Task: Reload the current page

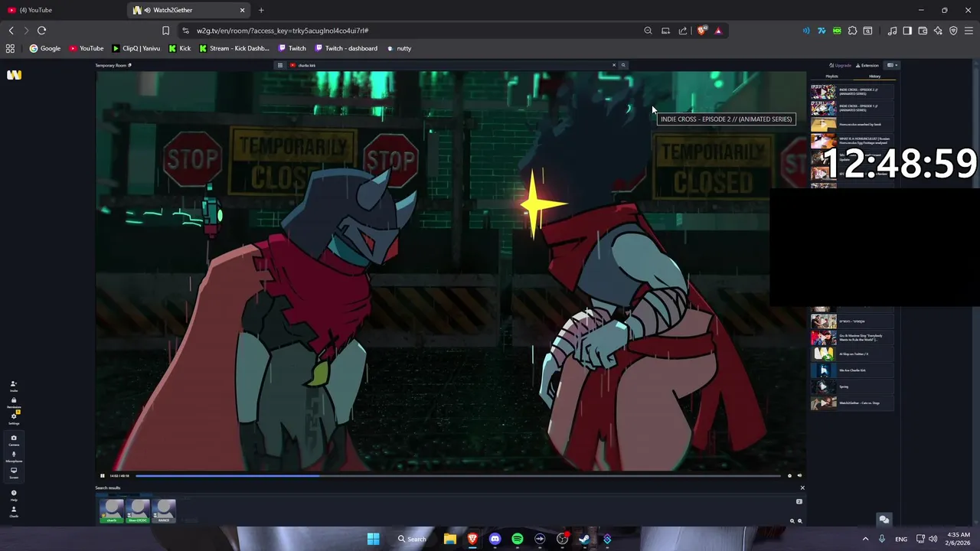Action: pos(41,31)
